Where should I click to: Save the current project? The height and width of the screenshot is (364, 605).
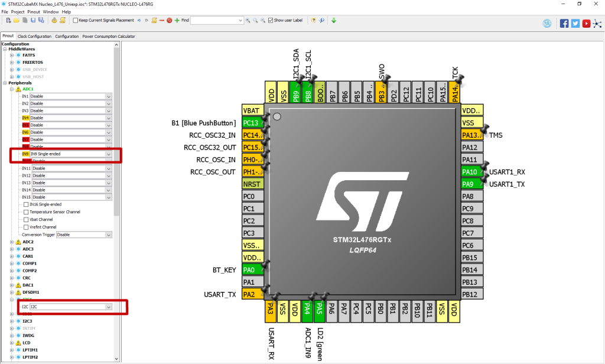32,19
